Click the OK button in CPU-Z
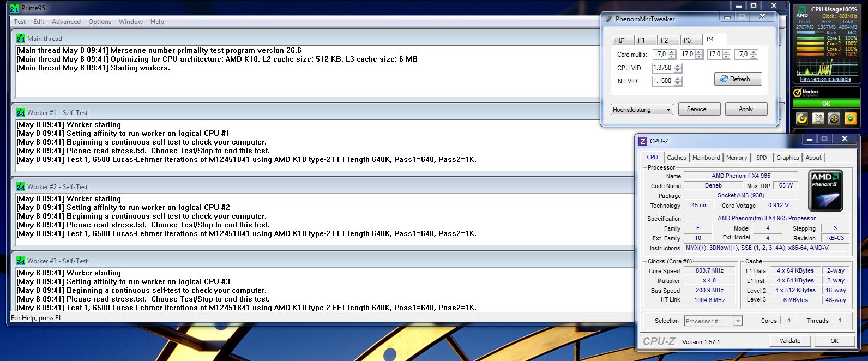The image size is (868, 361). click(x=834, y=341)
